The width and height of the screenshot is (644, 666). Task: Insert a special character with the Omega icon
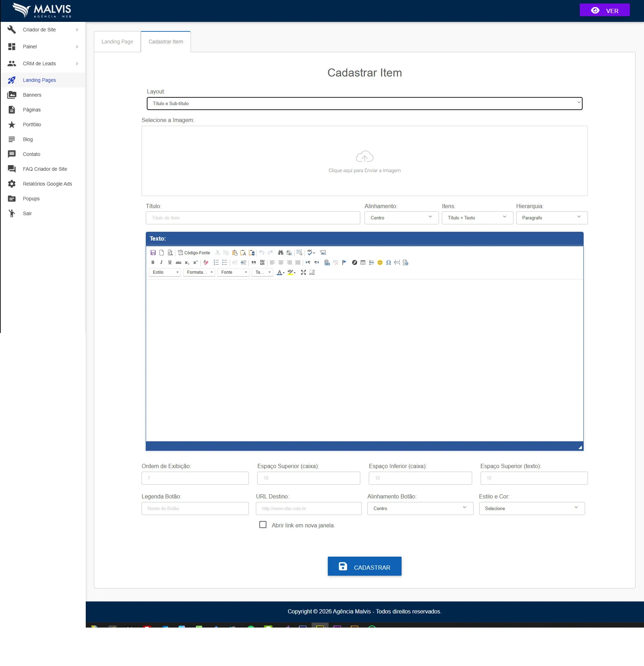click(x=388, y=263)
